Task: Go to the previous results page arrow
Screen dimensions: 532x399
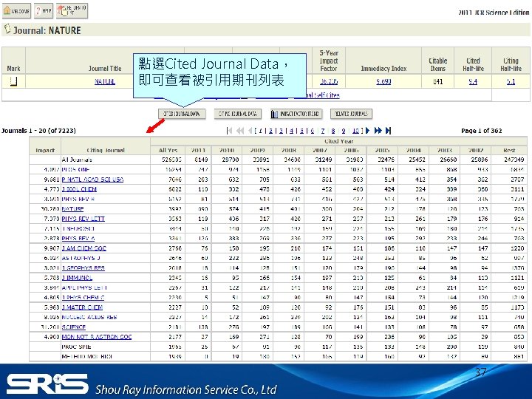Action: point(250,131)
